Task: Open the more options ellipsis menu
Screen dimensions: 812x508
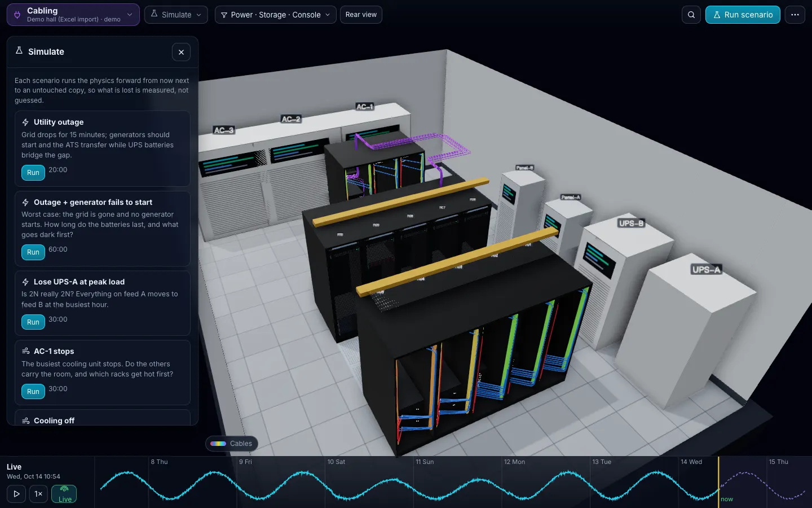Action: coord(795,15)
